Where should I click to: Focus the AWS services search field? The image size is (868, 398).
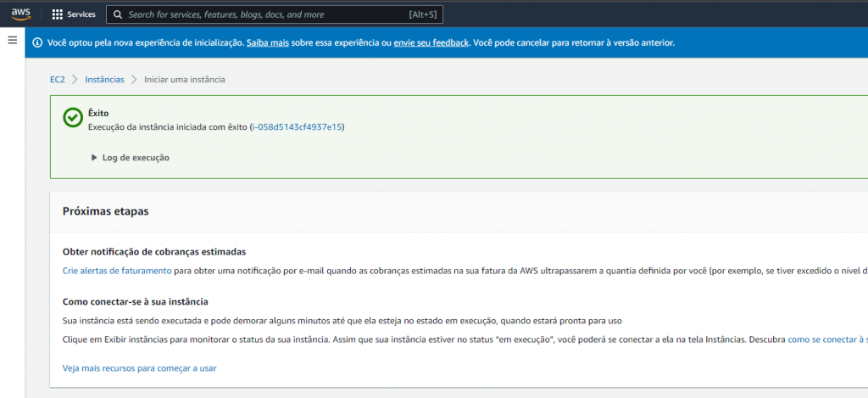(263, 14)
